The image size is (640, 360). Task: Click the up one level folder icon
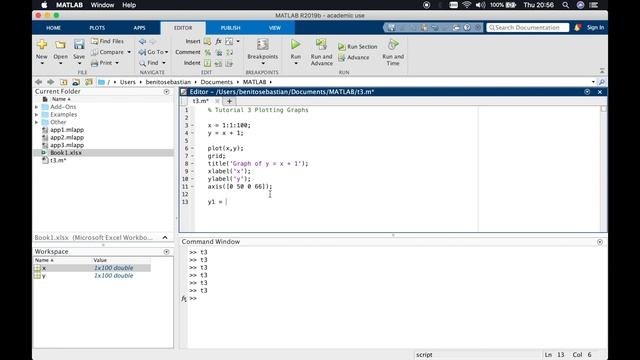tap(64, 82)
